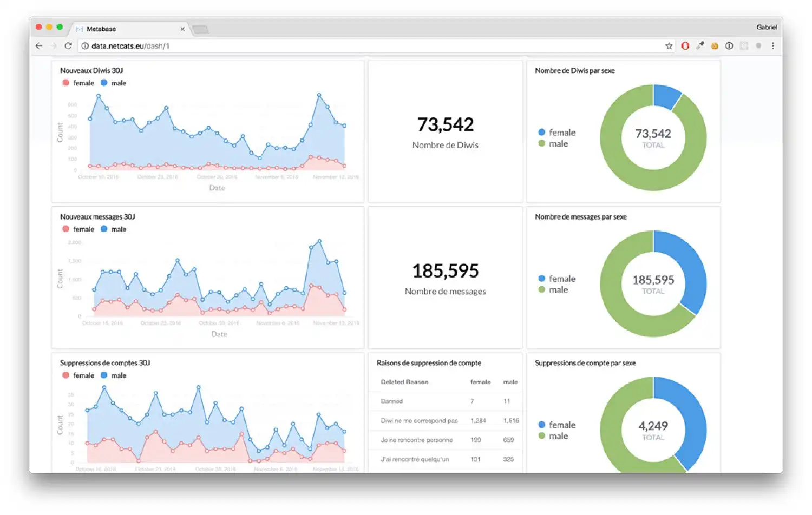Click the site info icon beside the URL

[x=85, y=46]
